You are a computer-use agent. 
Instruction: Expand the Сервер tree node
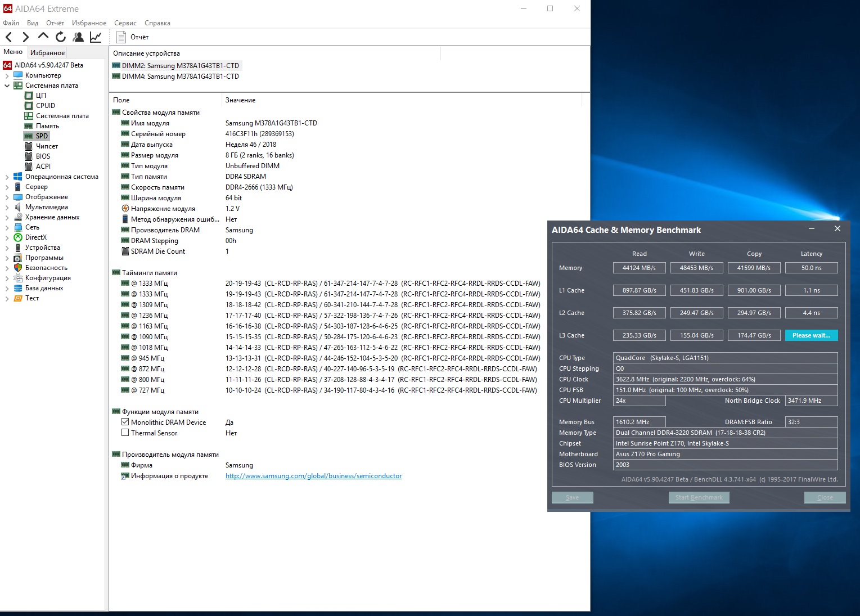(x=7, y=187)
